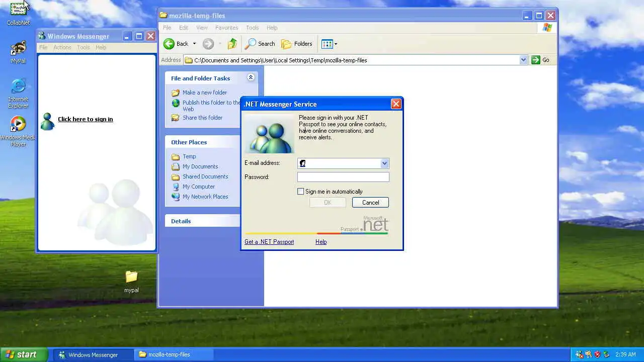Go up one folder level
Viewport: 644px width, 362px height.
232,44
